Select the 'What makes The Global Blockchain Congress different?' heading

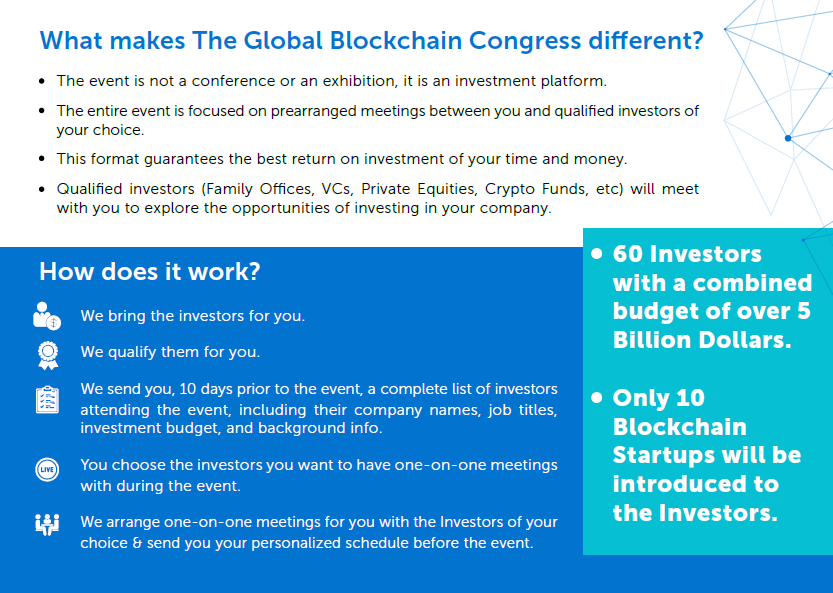click(371, 40)
